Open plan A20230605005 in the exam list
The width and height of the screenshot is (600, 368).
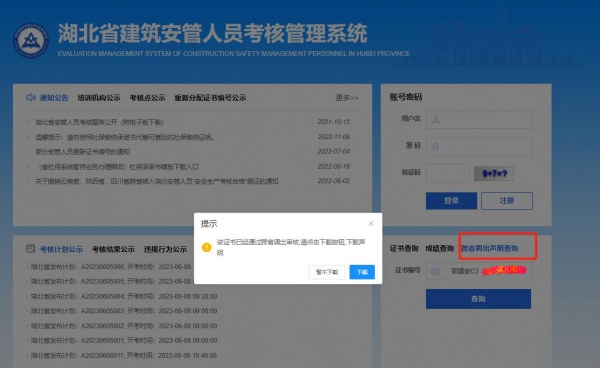111,281
